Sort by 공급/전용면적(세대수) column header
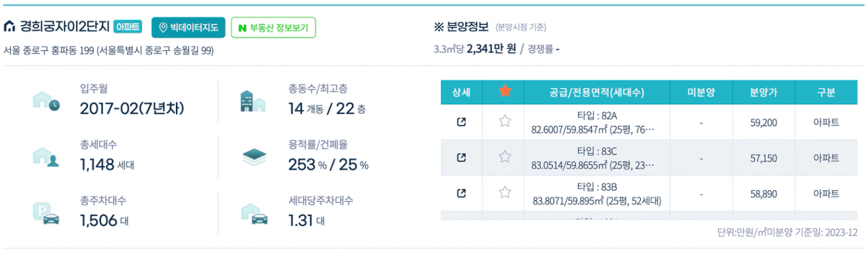 pyautogui.click(x=596, y=93)
